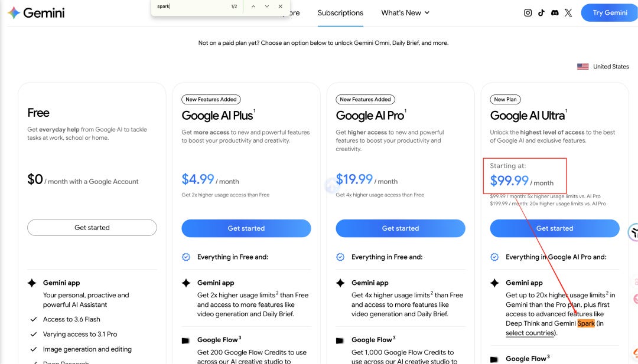638x364 pixels.
Task: Open the United States country selector
Action: 603,67
